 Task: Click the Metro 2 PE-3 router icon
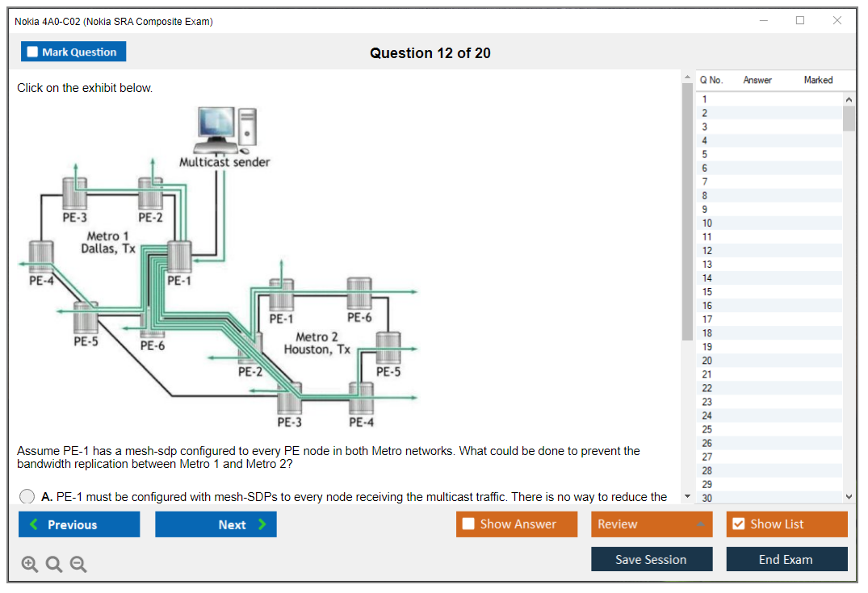tap(289, 399)
